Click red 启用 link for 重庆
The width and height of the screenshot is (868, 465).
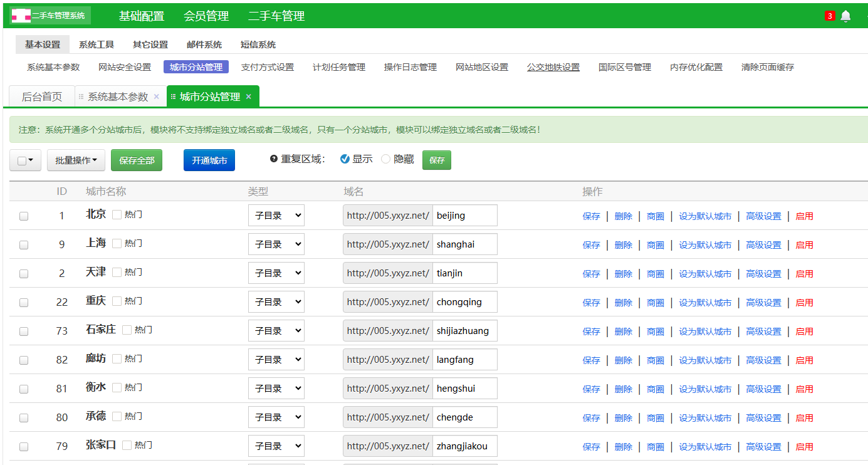805,303
